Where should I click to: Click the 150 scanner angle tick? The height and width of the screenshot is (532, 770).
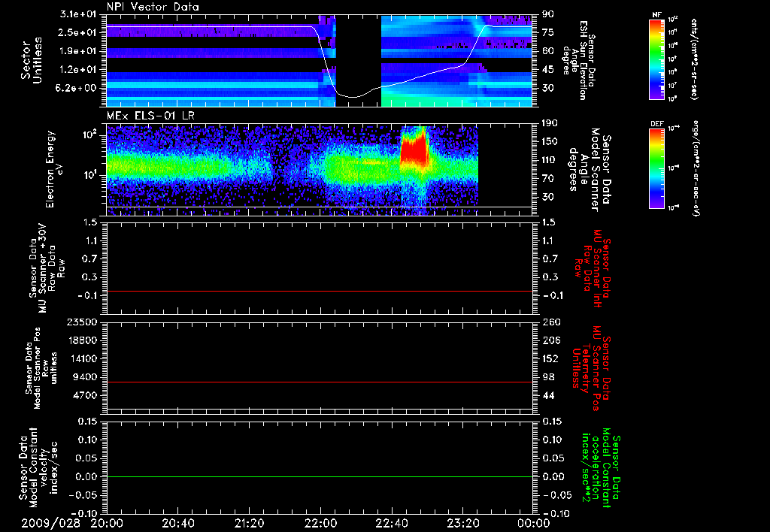[550, 142]
